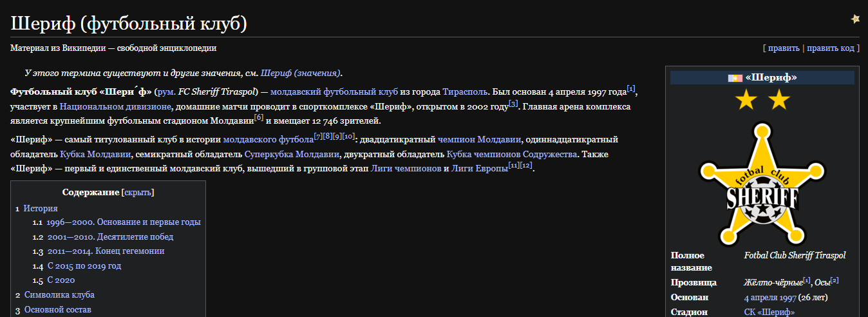Click footnote reference [8]
This screenshot has width=868, height=317.
[x=328, y=136]
